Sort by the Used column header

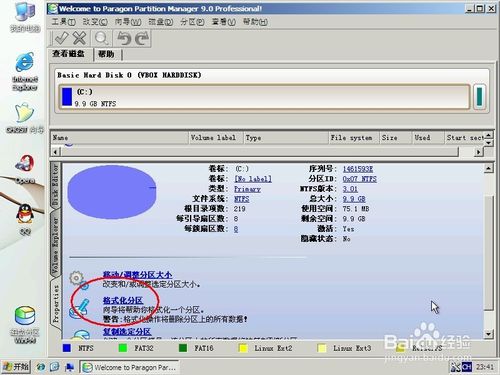pos(428,138)
